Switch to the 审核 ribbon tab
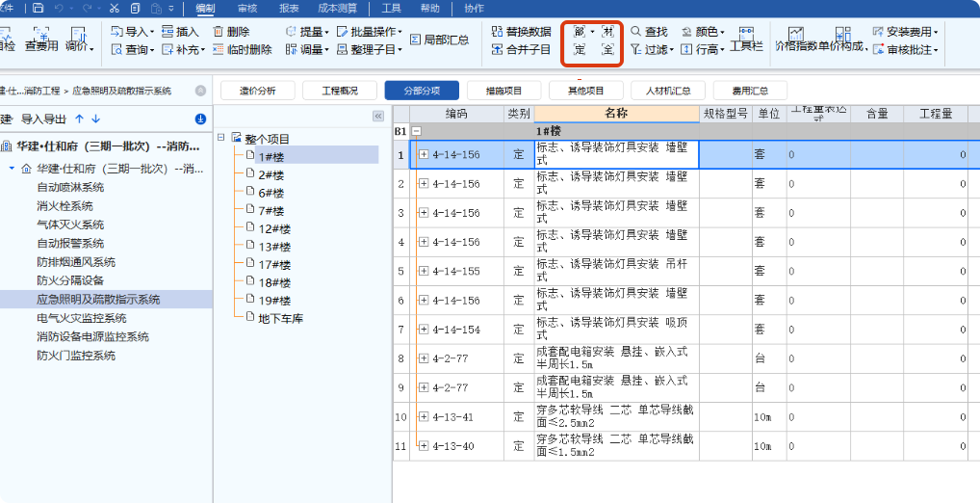980x503 pixels. (x=246, y=9)
